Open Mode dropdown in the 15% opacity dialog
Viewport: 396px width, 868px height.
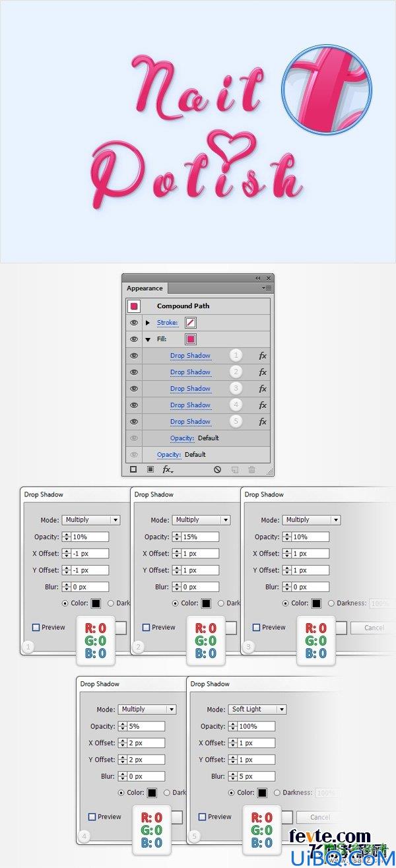201,520
